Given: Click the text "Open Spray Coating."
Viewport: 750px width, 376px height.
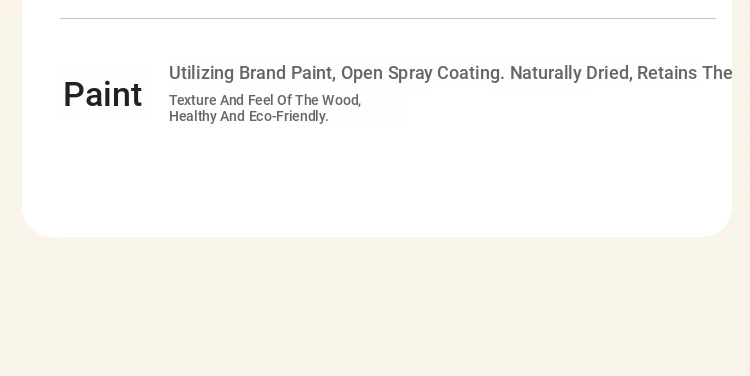Looking at the screenshot, I should coord(423,73).
